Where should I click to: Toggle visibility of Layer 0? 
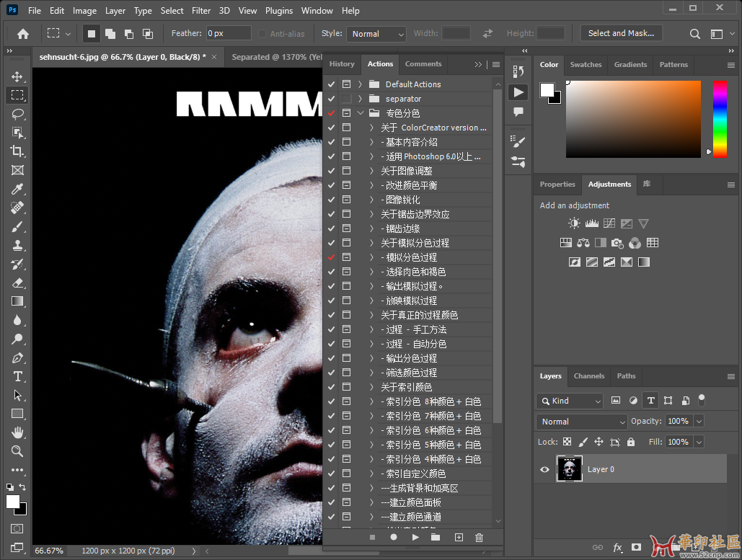pyautogui.click(x=544, y=469)
